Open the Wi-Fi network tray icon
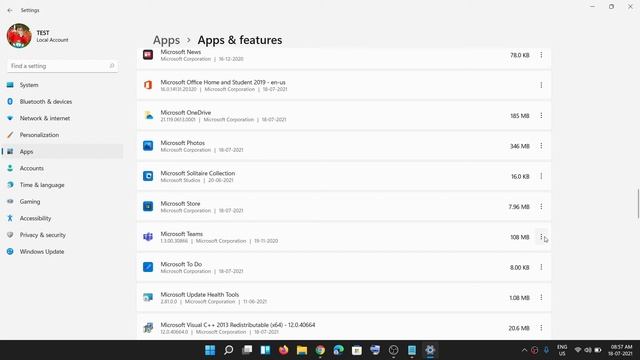This screenshot has width=640, height=360. 578,350
